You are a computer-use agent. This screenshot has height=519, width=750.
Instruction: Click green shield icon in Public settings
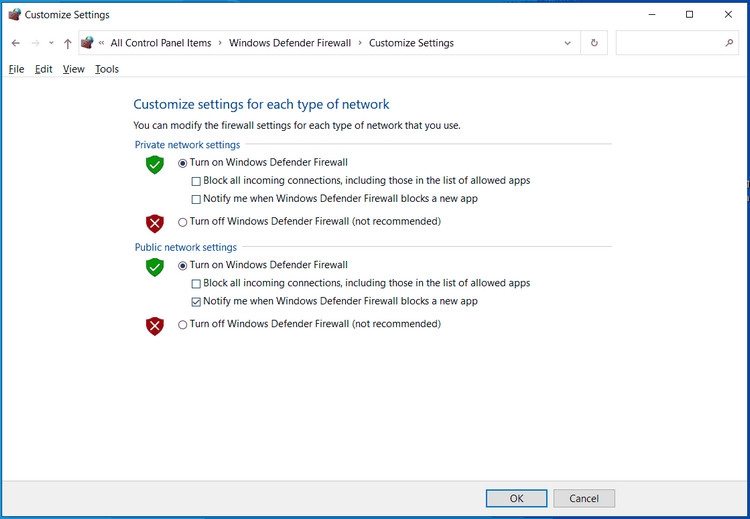154,267
